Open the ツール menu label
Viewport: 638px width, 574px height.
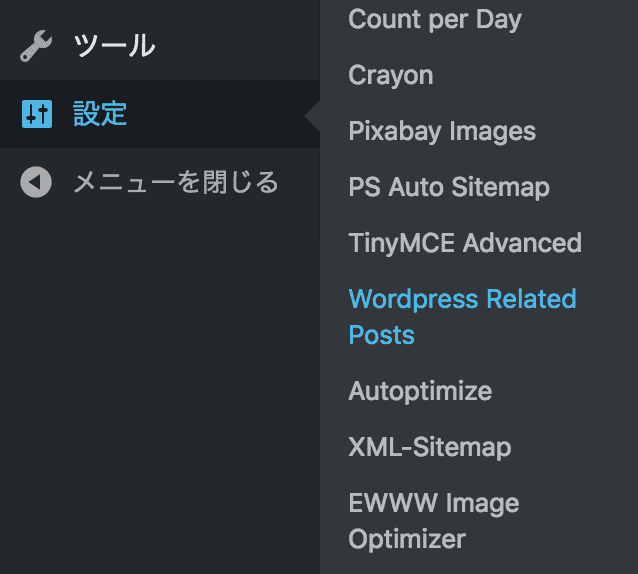(x=114, y=47)
